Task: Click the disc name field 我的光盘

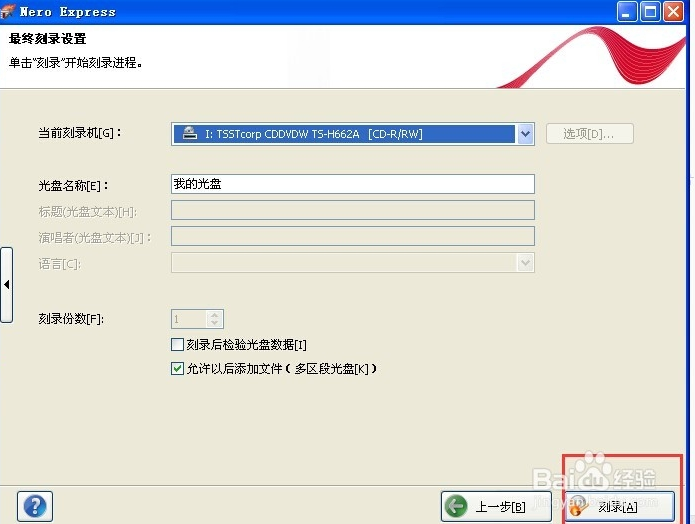Action: click(353, 184)
